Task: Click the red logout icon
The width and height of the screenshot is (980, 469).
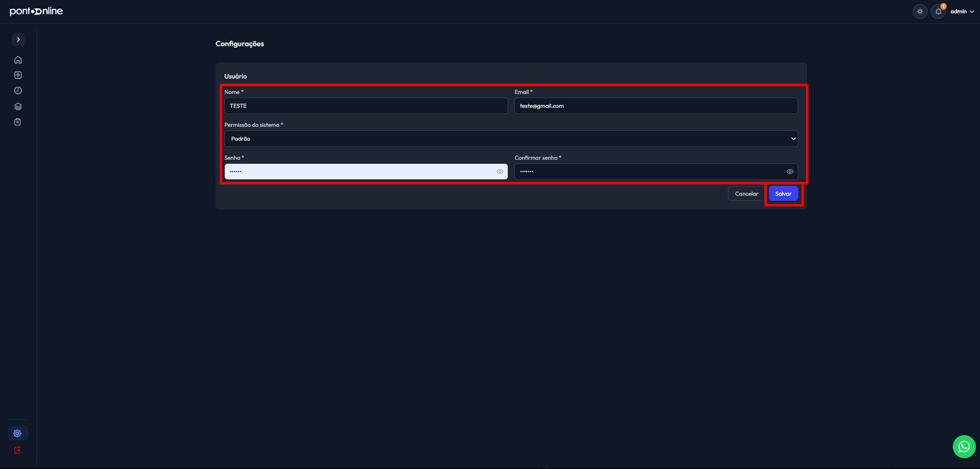Action: click(18, 450)
